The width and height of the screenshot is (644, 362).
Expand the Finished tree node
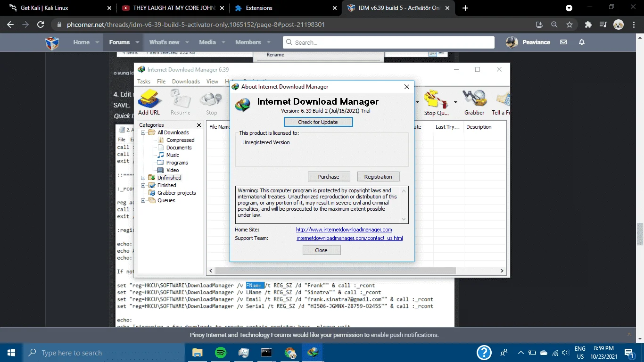click(x=143, y=185)
